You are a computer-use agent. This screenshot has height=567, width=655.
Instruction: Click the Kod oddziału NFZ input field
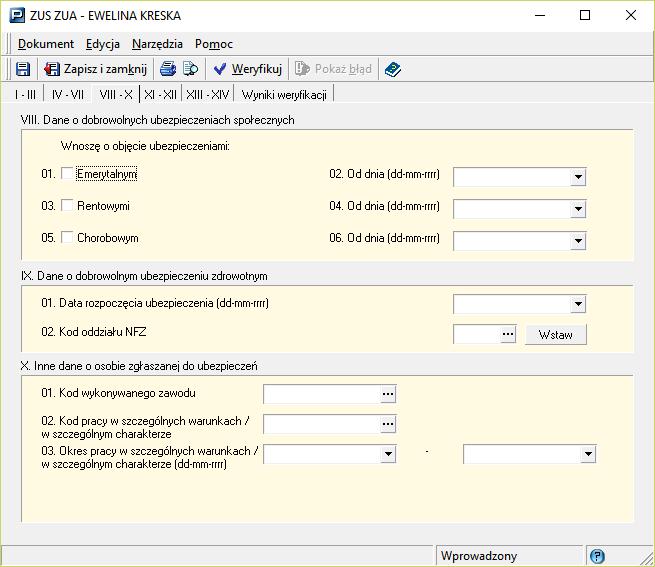point(477,334)
